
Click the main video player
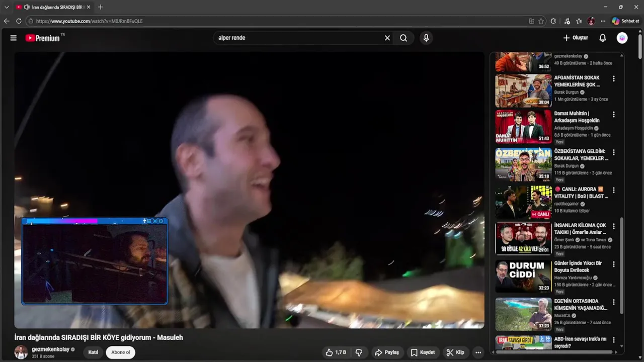[x=249, y=190]
